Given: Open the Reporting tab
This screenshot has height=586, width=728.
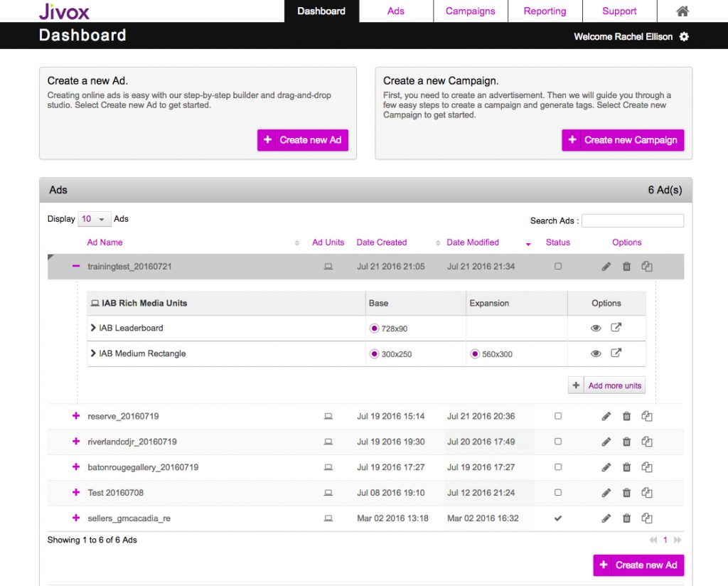Looking at the screenshot, I should [x=545, y=11].
